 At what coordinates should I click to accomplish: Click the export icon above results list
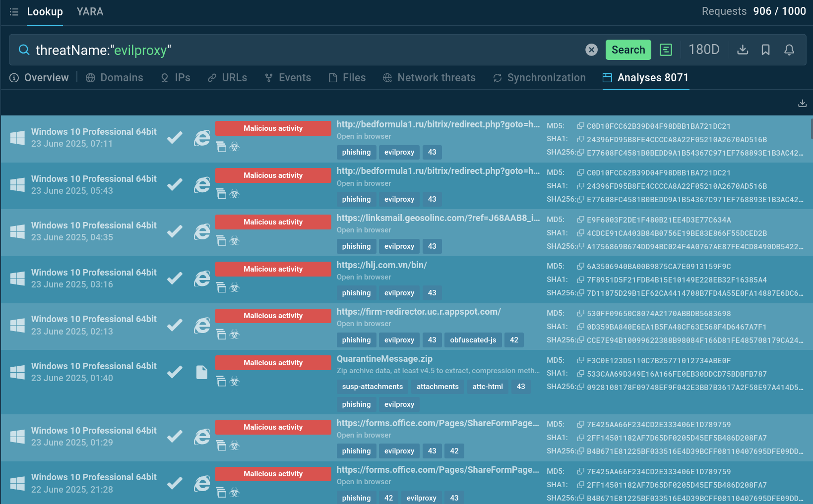coord(802,103)
